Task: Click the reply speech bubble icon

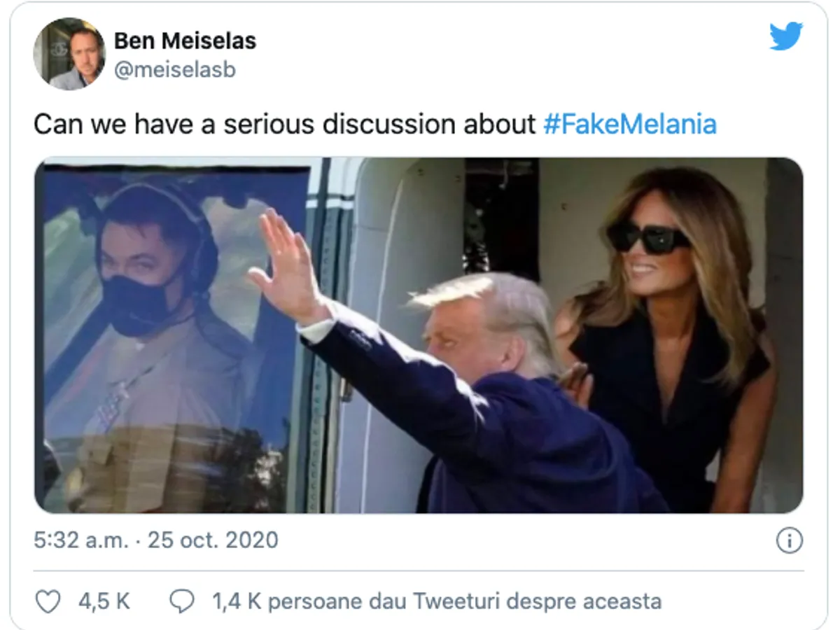Action: (181, 601)
